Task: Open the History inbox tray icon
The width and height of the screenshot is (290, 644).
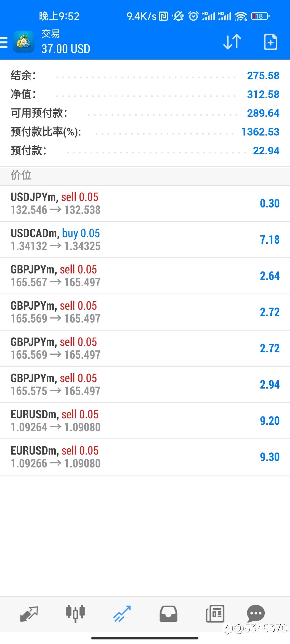Action: 168,614
